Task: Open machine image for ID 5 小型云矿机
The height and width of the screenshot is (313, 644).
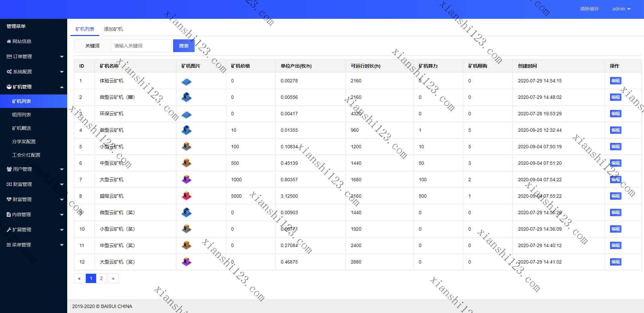Action: pyautogui.click(x=187, y=147)
